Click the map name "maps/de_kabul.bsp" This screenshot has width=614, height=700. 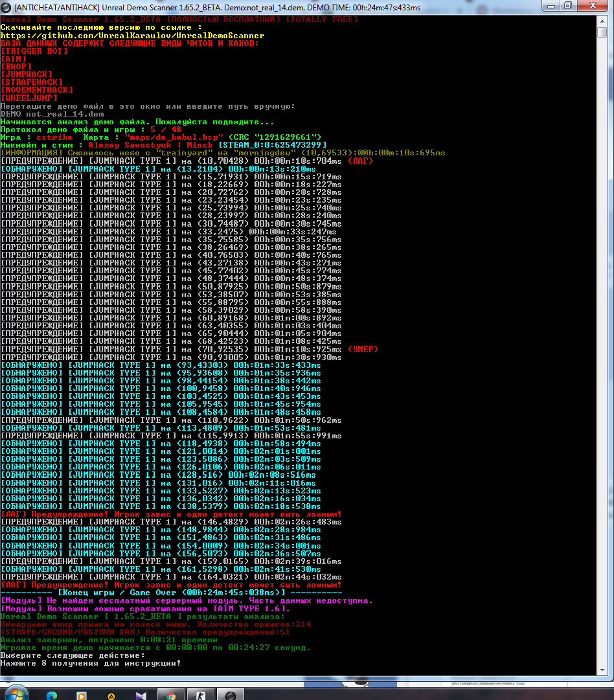coord(174,137)
